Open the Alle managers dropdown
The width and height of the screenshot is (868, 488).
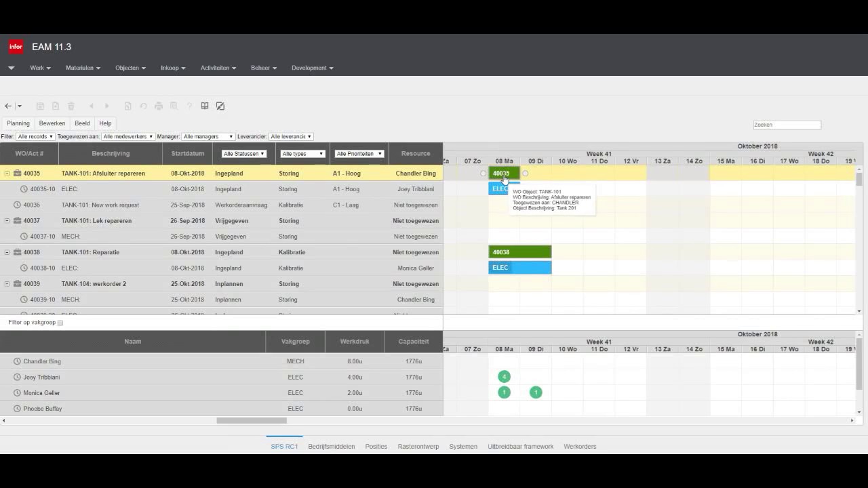[208, 136]
